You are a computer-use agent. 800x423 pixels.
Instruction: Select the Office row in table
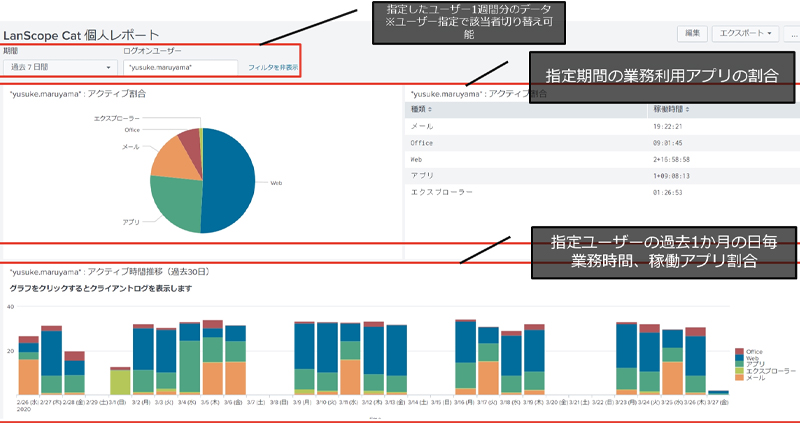tap(602, 143)
